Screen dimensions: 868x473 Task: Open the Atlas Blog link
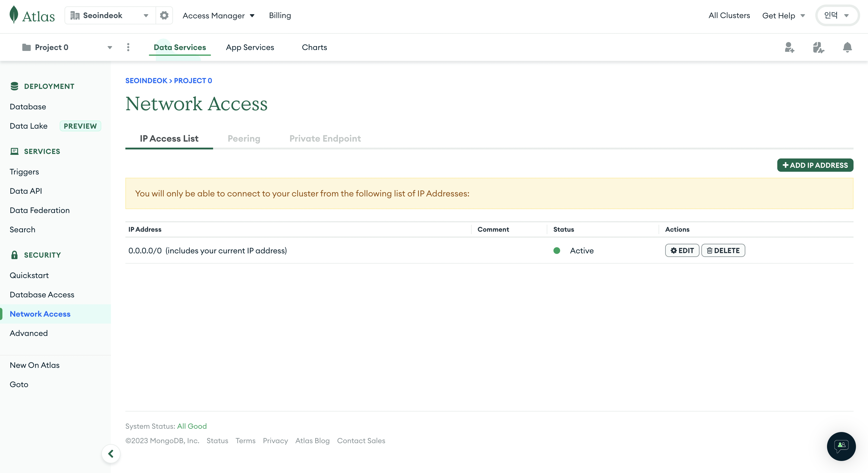(x=312, y=440)
